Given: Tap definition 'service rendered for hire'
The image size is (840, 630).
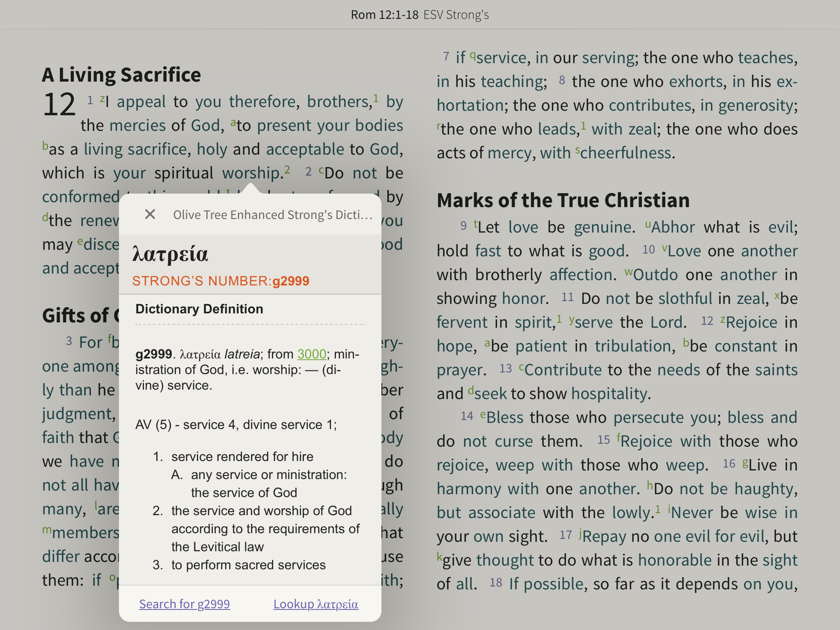Looking at the screenshot, I should click(242, 457).
